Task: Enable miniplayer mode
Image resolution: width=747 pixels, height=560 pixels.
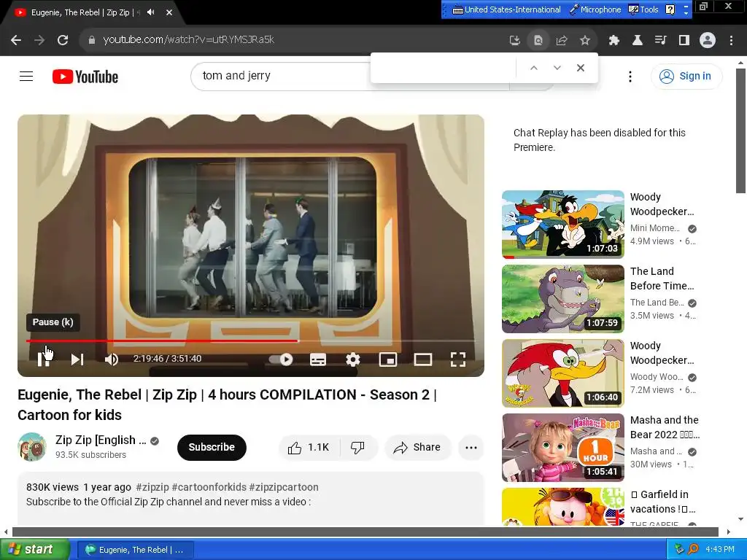Action: (x=388, y=359)
